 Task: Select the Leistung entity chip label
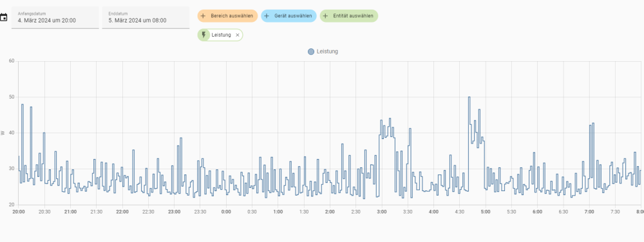pos(221,35)
